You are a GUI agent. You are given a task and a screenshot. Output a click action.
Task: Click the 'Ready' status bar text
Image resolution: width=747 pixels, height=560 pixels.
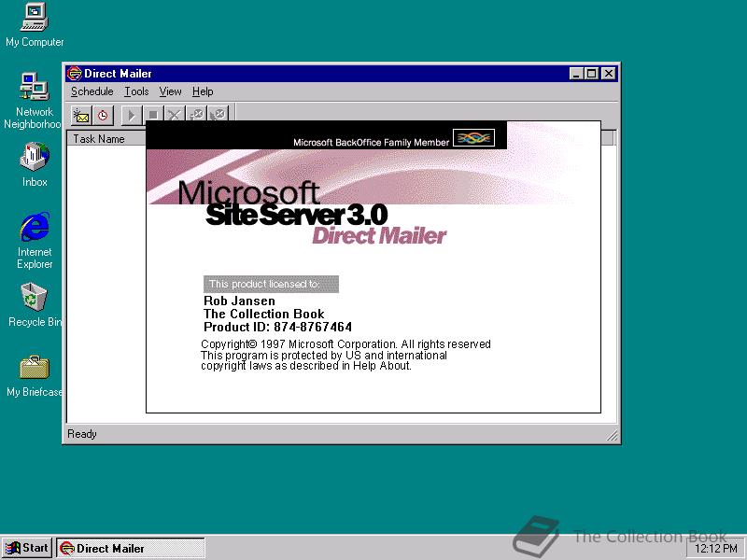pyautogui.click(x=82, y=434)
